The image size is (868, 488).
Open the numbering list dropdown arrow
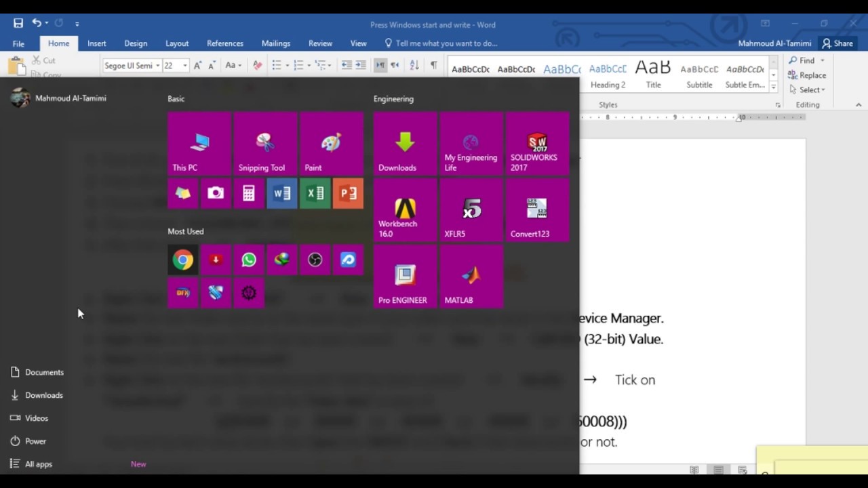click(309, 66)
